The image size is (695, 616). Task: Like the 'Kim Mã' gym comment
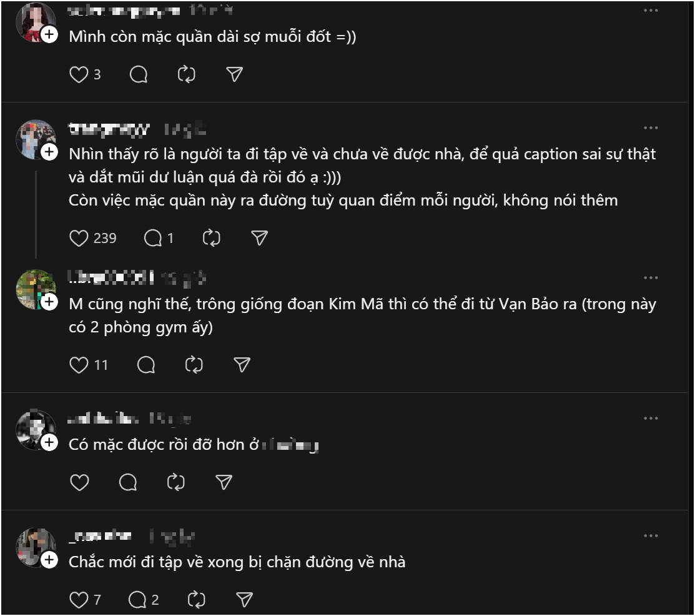tap(79, 365)
